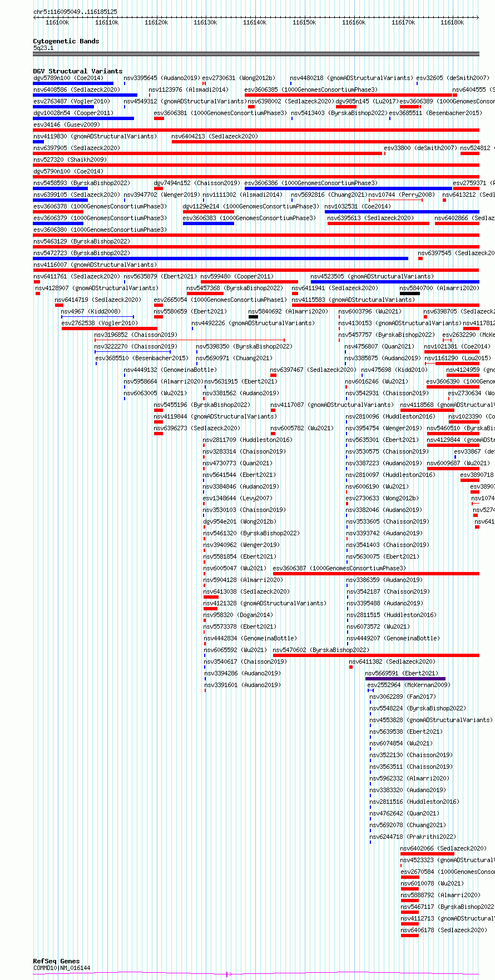
Task: Open variant nsv5840700 (Almarri2020)
Action: [x=439, y=288]
